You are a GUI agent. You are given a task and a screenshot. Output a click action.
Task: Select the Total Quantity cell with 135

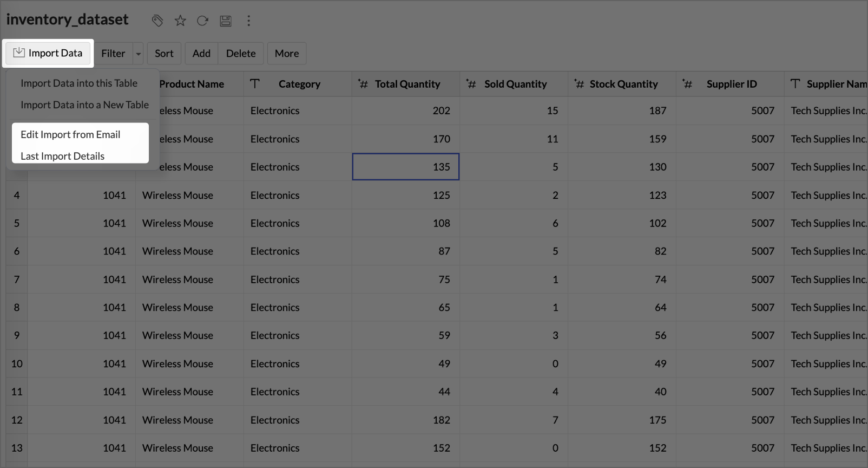coord(406,167)
